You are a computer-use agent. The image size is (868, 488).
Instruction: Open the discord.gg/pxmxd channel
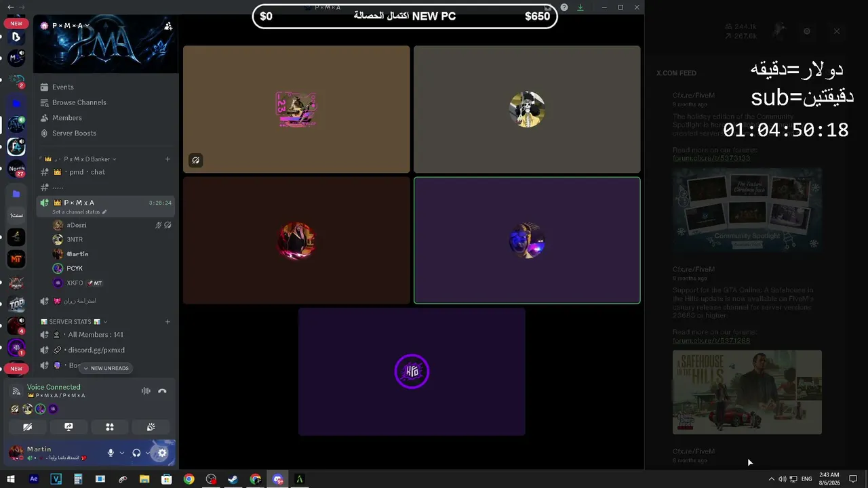click(x=106, y=350)
